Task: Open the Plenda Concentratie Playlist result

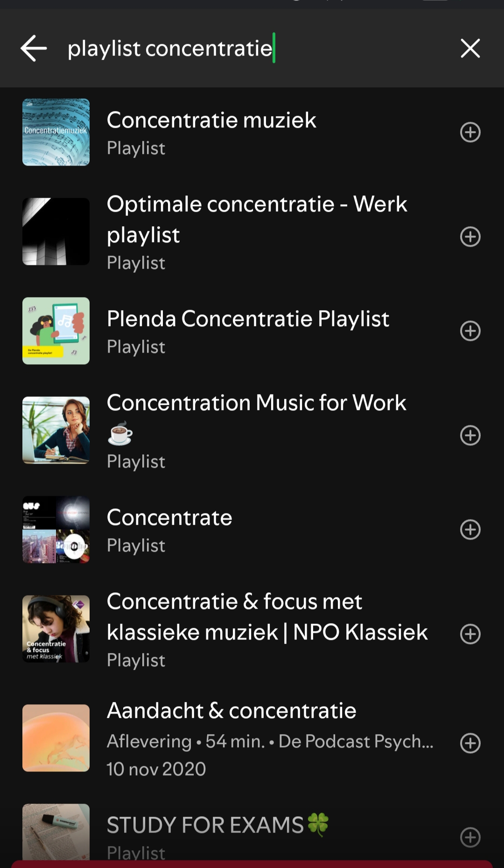Action: click(248, 319)
